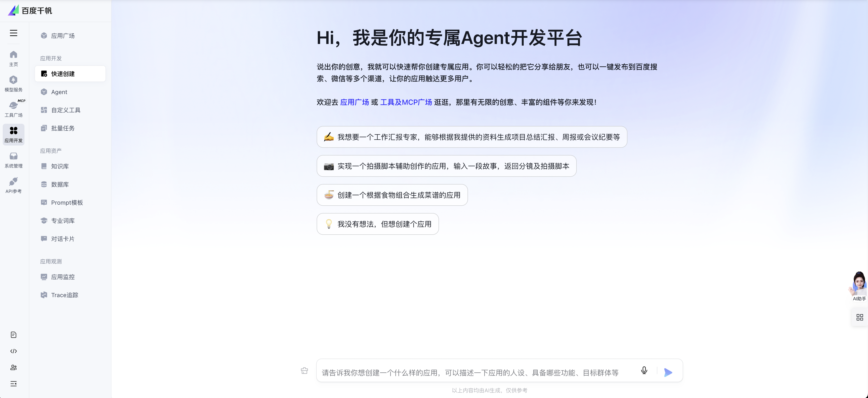868x398 pixels.
Task: Choose the 我没有想法 suggestion prompt
Action: click(x=377, y=224)
